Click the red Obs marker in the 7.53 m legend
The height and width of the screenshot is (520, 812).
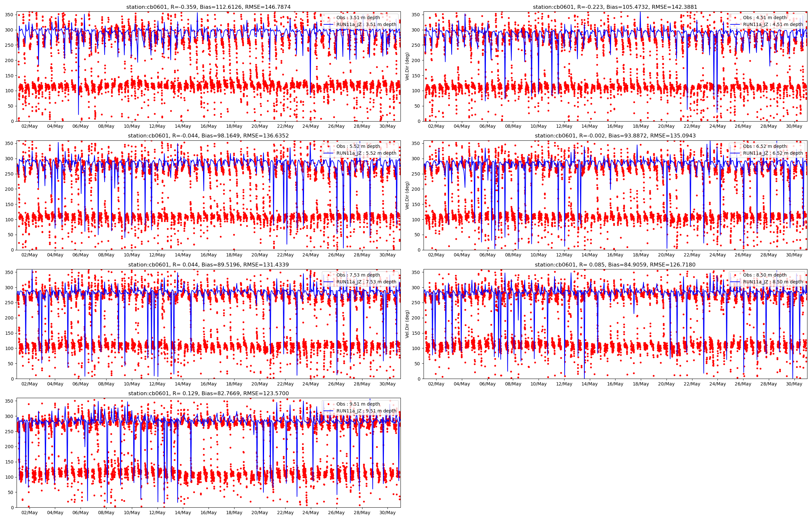click(x=329, y=275)
